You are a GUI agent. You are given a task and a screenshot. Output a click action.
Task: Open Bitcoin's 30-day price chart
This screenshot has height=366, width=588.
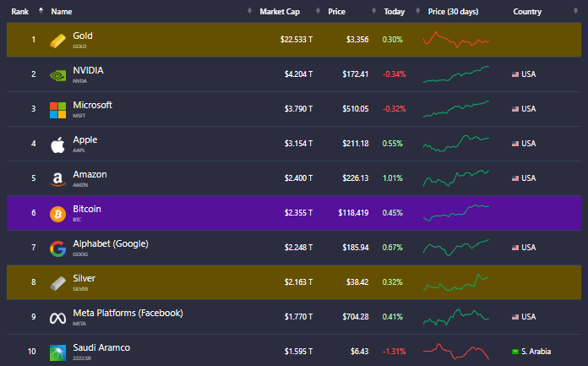coord(456,212)
